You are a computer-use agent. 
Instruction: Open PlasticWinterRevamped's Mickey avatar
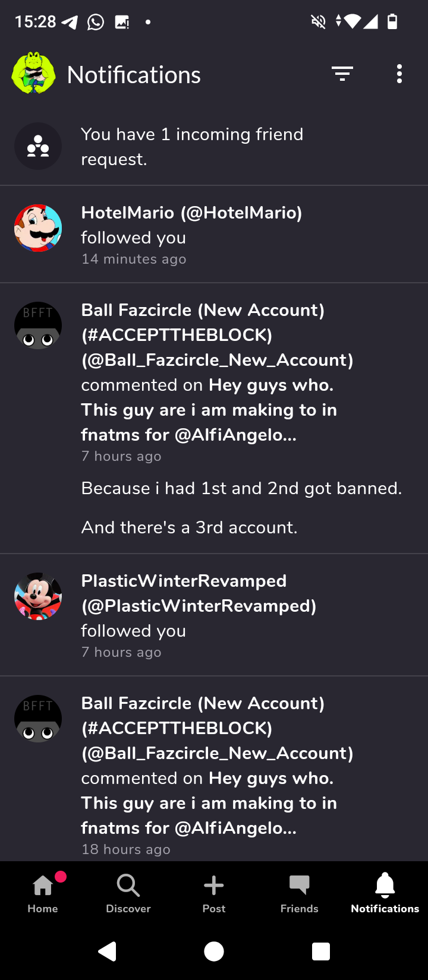click(38, 596)
